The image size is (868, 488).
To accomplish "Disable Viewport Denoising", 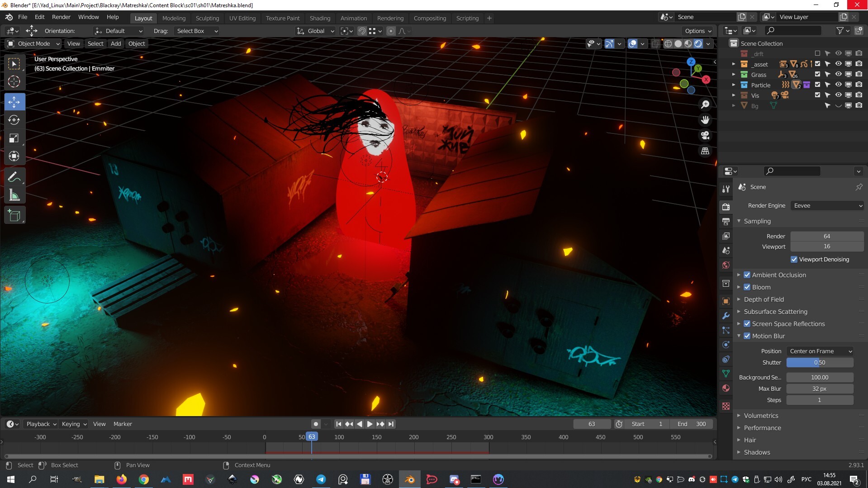I will [794, 259].
